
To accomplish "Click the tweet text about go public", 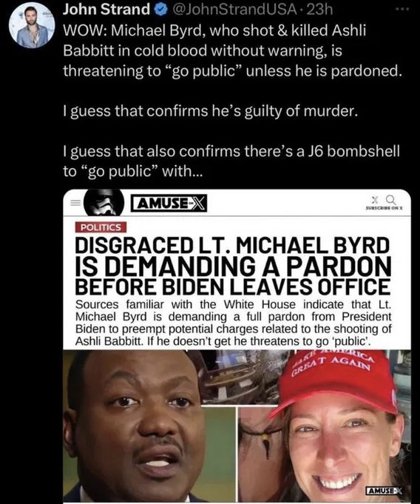I will tap(232, 101).
